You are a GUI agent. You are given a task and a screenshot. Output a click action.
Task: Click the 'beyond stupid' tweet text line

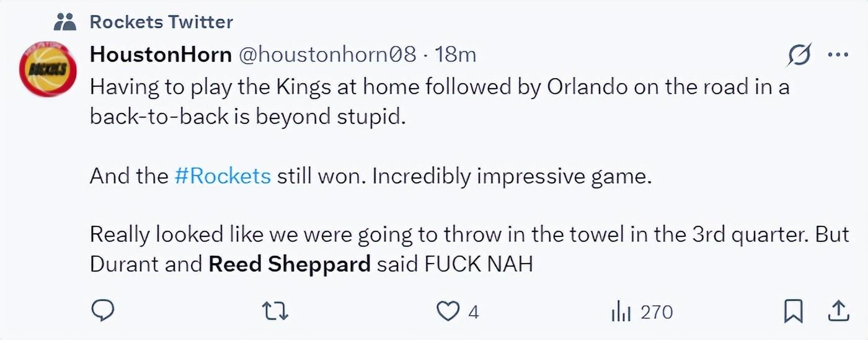248,116
